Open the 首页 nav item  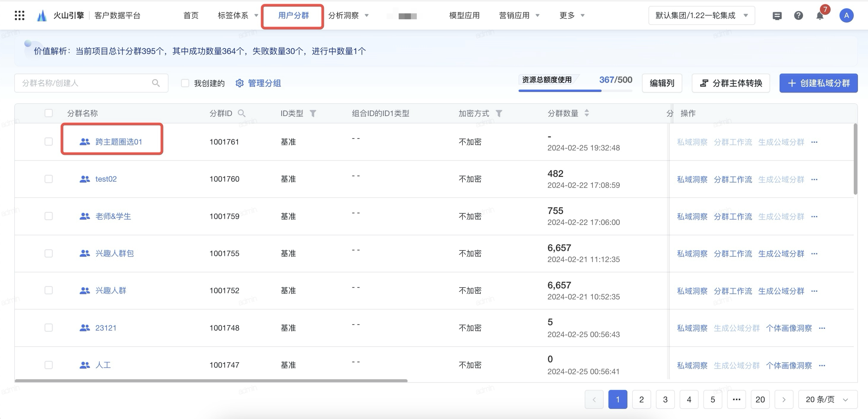coord(191,15)
